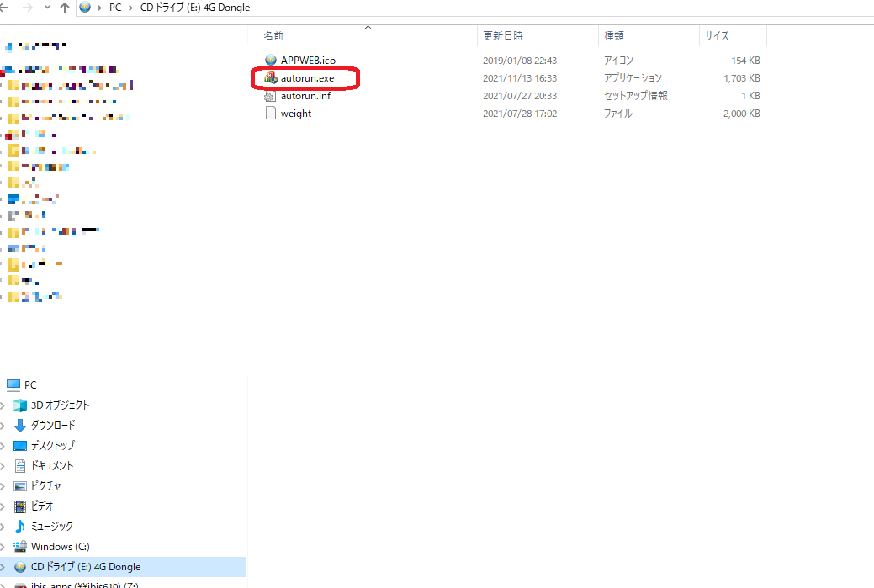This screenshot has width=874, height=588.
Task: Select ミュージック label in navigation tree
Action: pos(52,526)
